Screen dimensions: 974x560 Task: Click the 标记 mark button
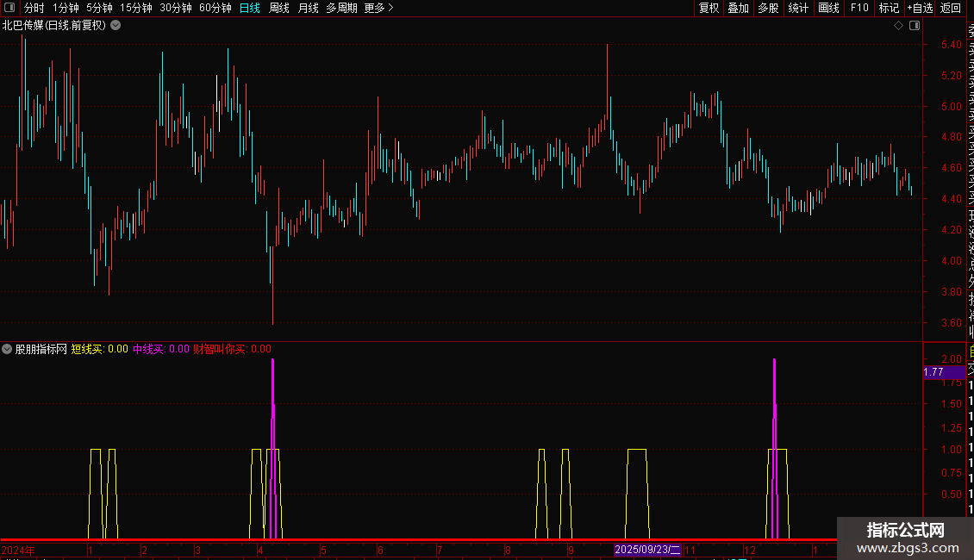coord(889,8)
